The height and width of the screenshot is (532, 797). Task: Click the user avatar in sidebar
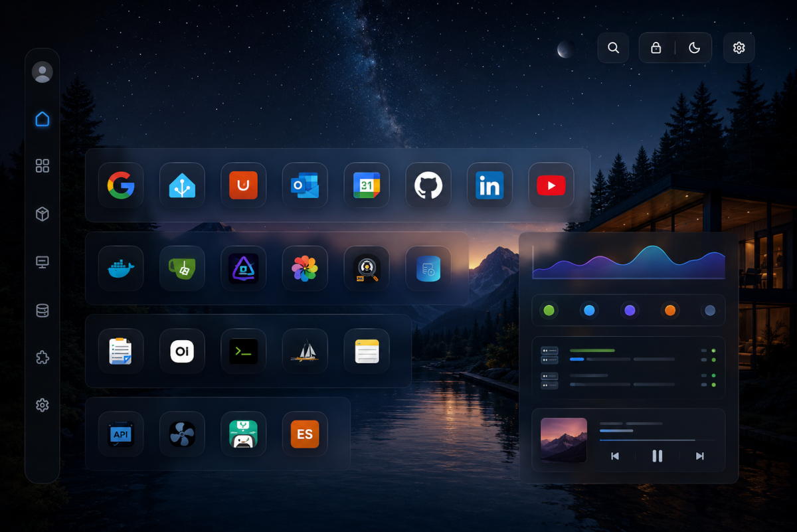pos(43,72)
